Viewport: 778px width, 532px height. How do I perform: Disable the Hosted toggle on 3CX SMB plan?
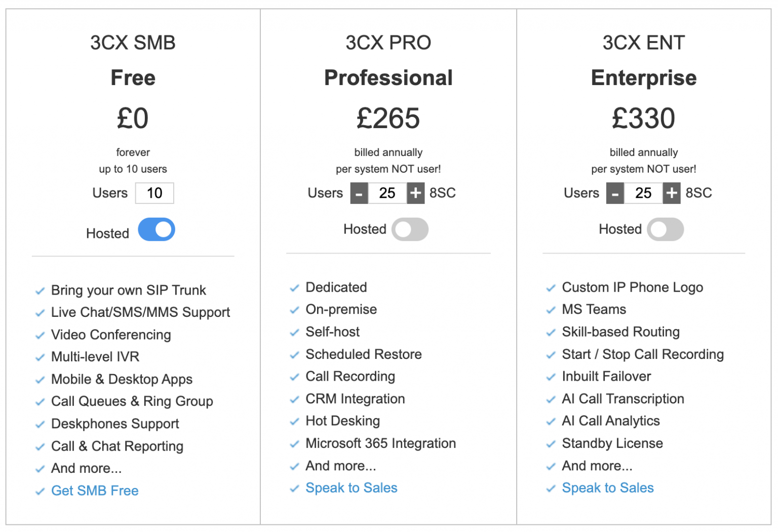pos(156,229)
